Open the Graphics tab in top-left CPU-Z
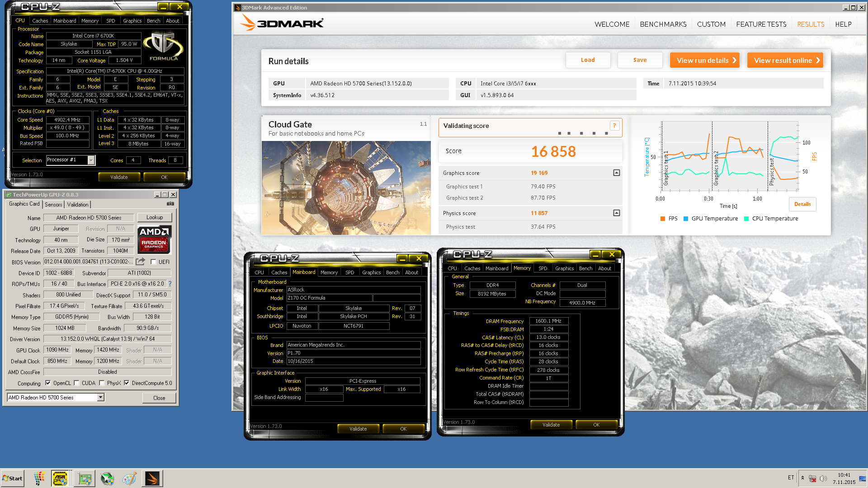This screenshot has width=868, height=488. [132, 21]
